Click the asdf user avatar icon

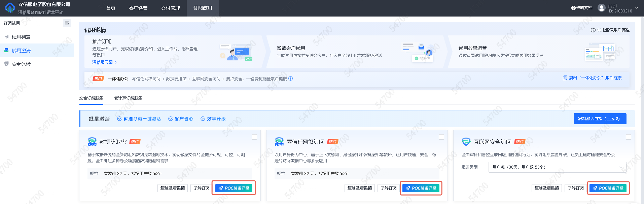click(x=601, y=8)
